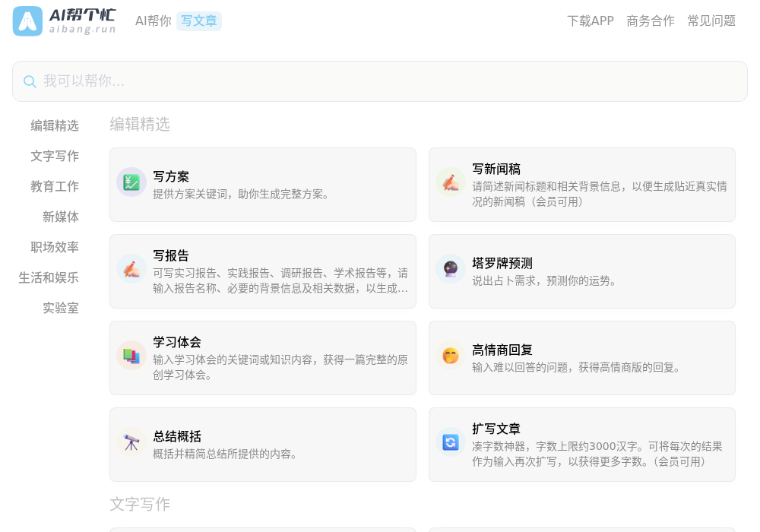
Task: Go to 文字写作 in the sidebar
Action: 55,156
